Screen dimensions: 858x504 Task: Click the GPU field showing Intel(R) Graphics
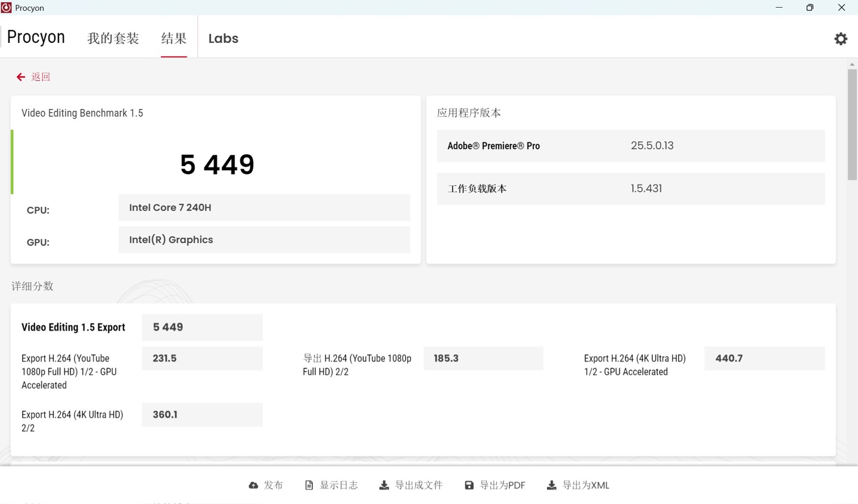(x=264, y=240)
